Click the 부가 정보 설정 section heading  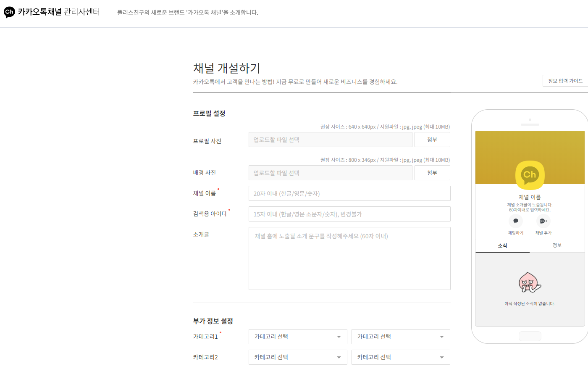(213, 321)
